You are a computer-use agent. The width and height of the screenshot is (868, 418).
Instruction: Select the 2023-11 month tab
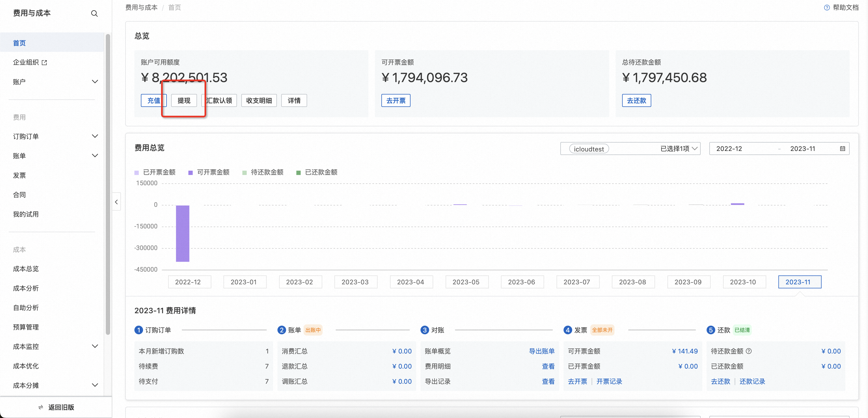800,282
